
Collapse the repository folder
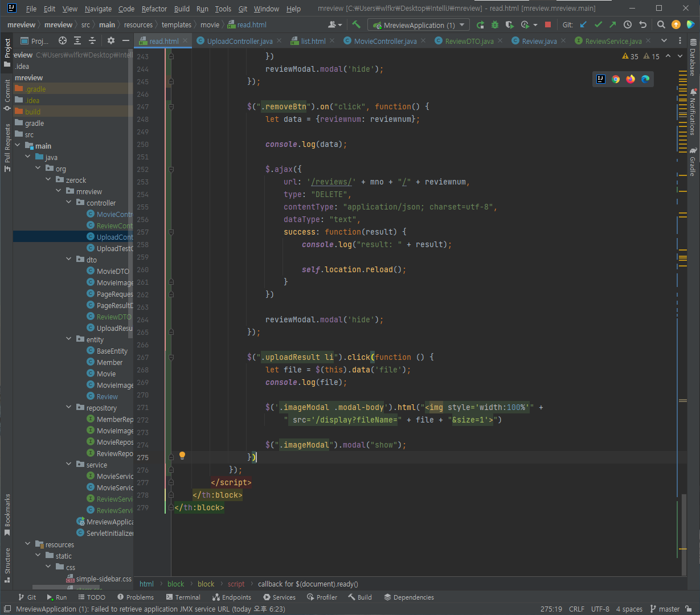point(69,408)
